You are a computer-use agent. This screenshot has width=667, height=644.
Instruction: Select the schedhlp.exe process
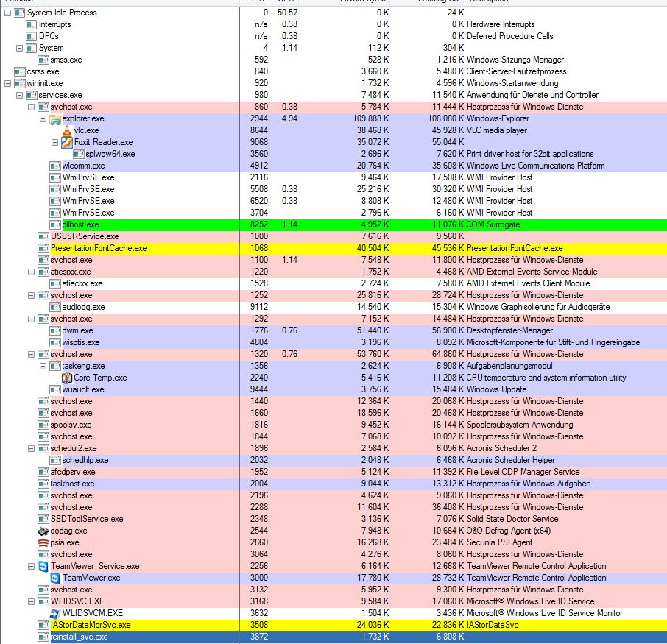coord(85,460)
